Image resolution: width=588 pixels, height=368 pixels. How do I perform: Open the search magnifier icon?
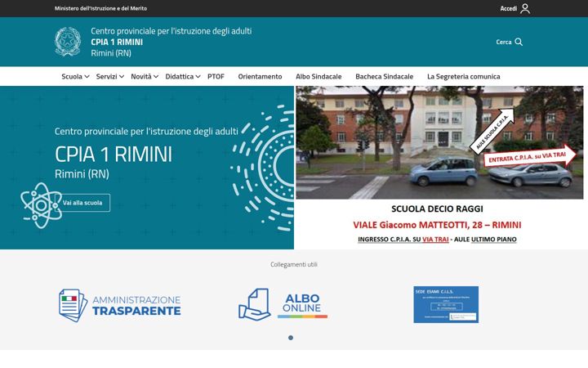click(519, 42)
